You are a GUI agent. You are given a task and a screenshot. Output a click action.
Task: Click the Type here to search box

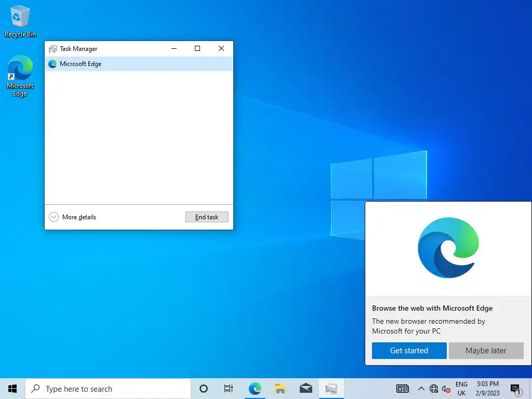(108, 389)
